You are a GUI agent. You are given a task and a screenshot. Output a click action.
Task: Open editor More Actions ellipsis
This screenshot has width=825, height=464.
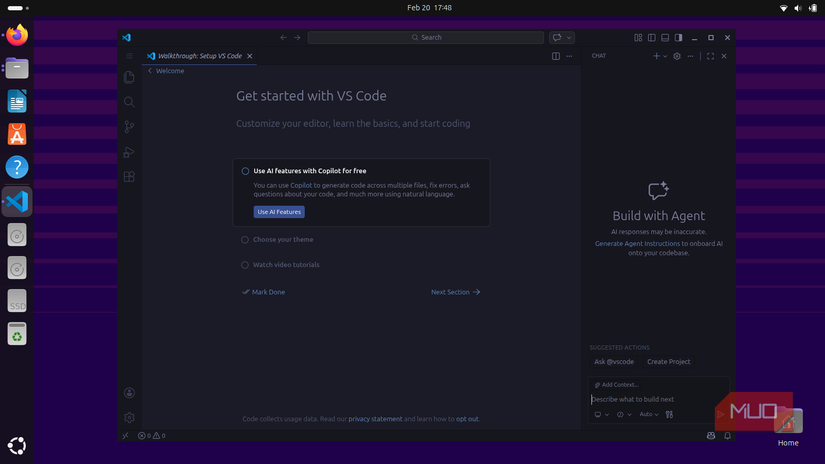tap(569, 56)
